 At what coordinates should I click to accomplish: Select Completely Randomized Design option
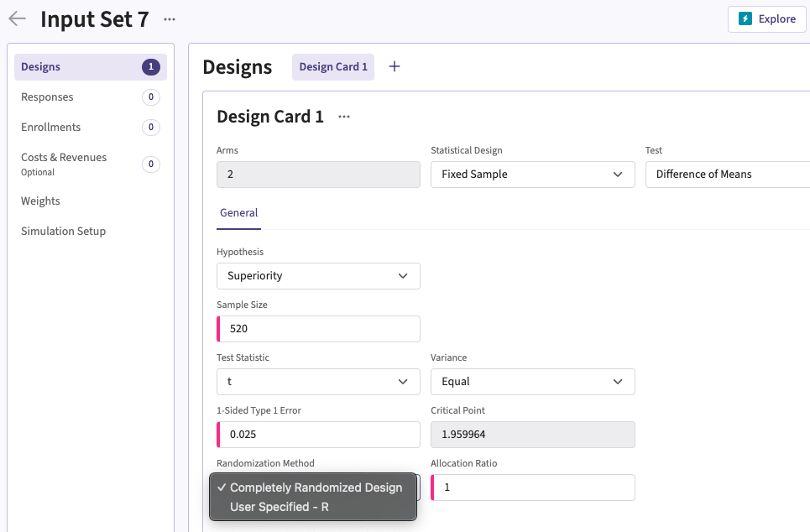[x=316, y=488]
